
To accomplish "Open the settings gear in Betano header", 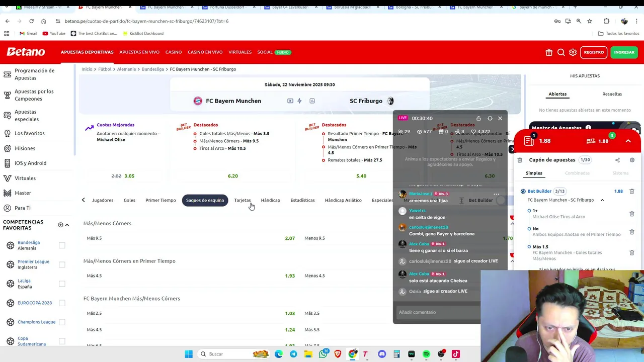I will point(573,52).
